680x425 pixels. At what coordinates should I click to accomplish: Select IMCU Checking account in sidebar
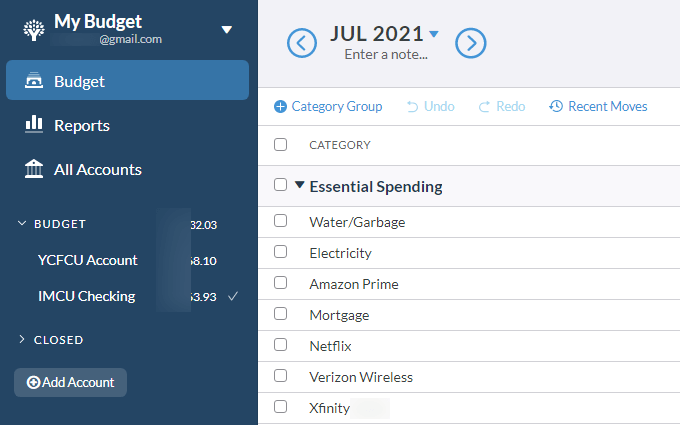(86, 296)
